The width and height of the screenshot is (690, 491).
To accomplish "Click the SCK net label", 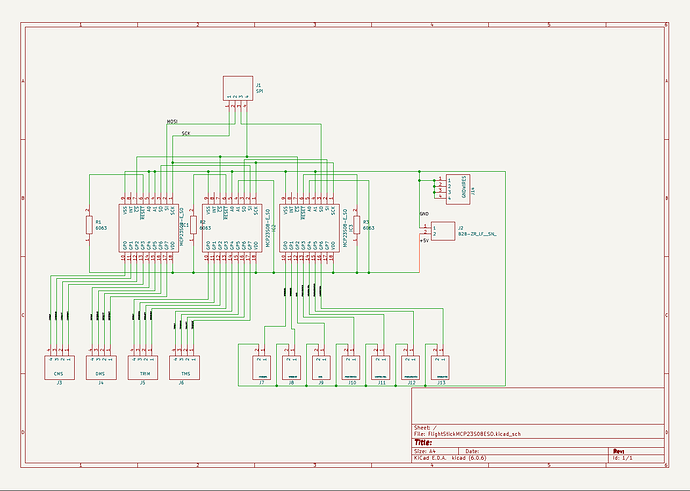I will point(186,133).
